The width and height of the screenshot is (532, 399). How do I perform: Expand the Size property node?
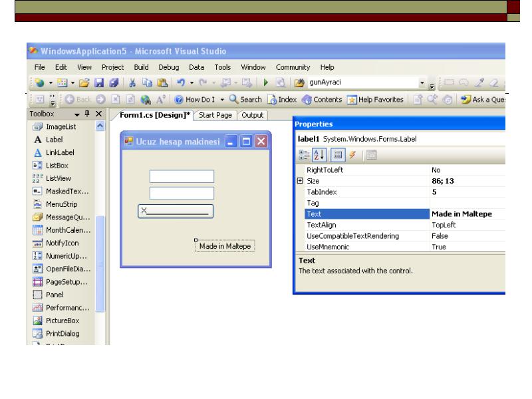[x=300, y=180]
